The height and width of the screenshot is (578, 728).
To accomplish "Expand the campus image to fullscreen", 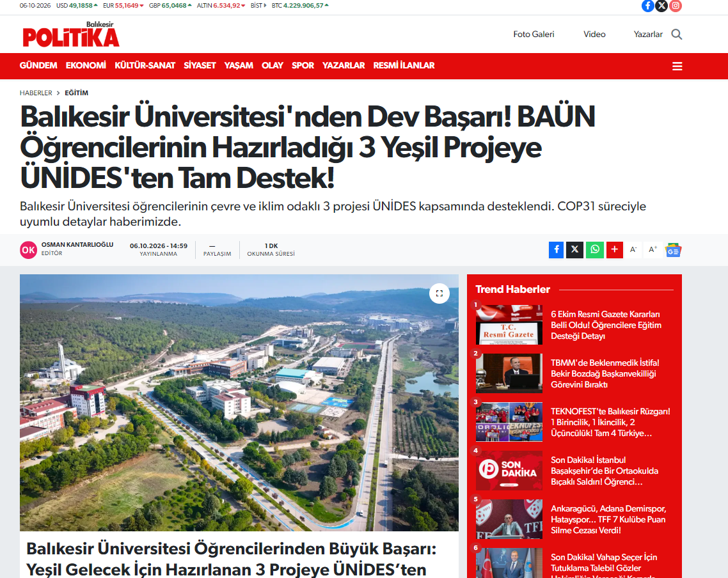I will click(439, 293).
